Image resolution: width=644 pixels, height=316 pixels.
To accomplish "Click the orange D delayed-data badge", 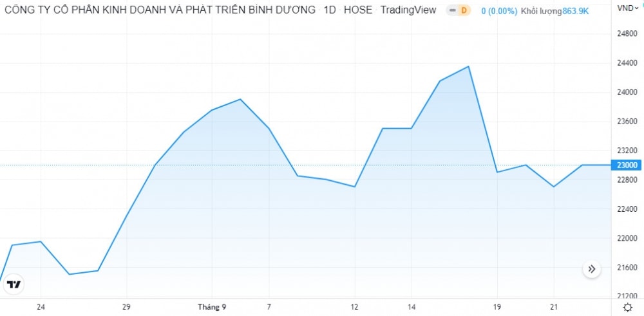I will point(464,10).
